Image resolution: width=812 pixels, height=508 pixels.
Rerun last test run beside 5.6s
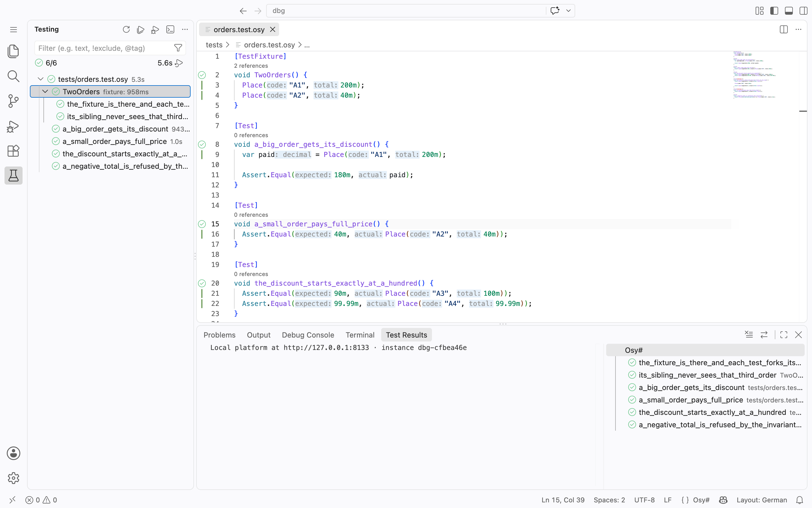click(x=179, y=63)
